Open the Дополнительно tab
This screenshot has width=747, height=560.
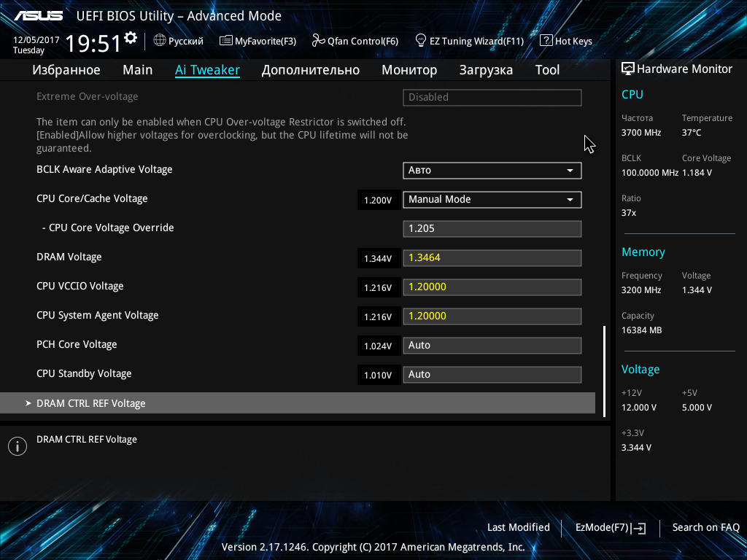pos(311,70)
